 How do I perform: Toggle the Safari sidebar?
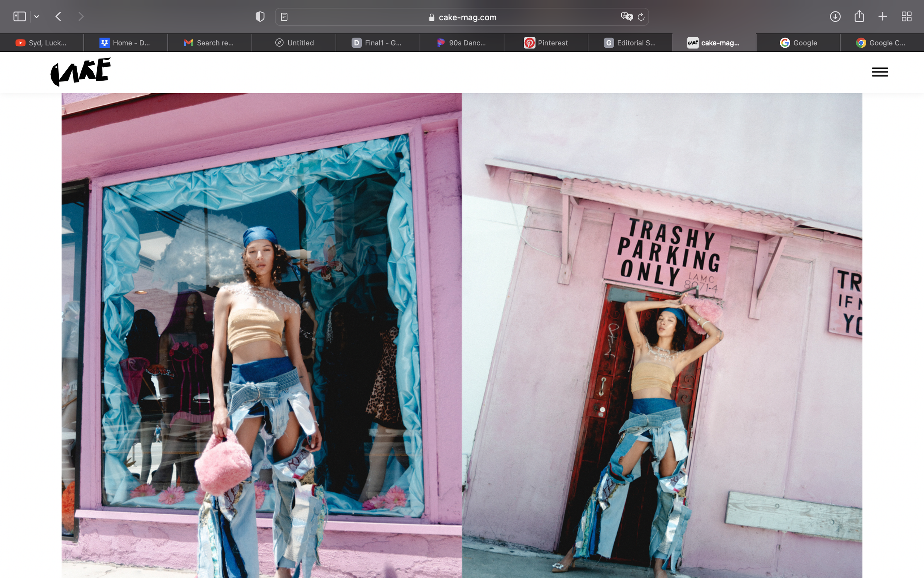[x=20, y=16]
